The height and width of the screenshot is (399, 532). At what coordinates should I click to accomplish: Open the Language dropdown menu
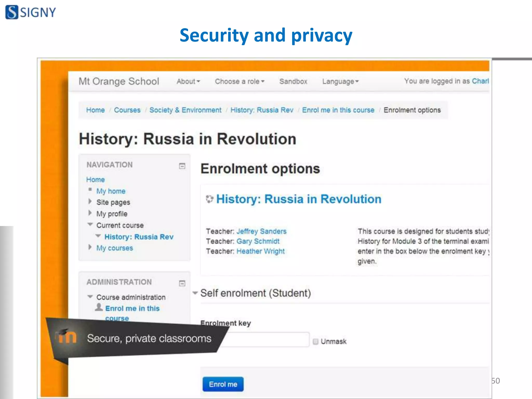pos(340,82)
